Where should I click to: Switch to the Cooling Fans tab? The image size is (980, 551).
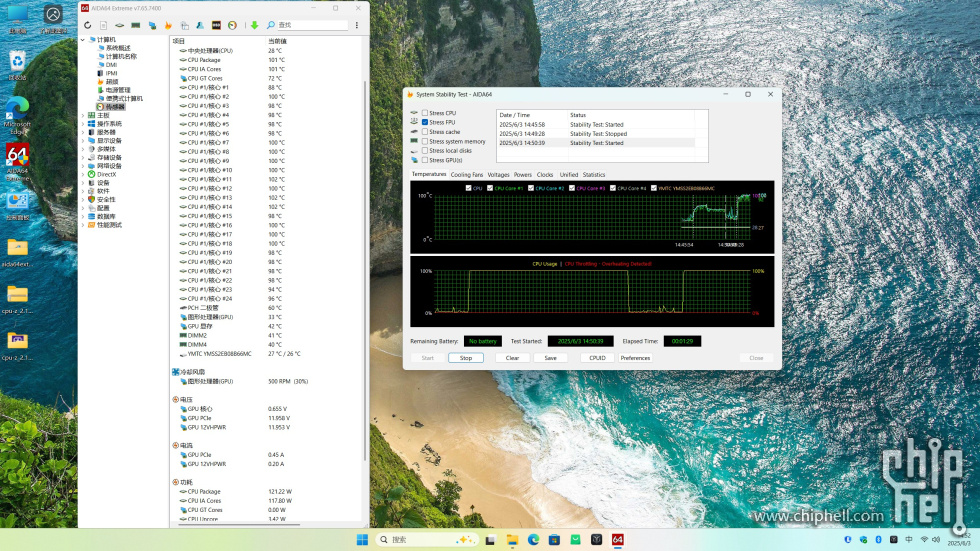pos(466,175)
